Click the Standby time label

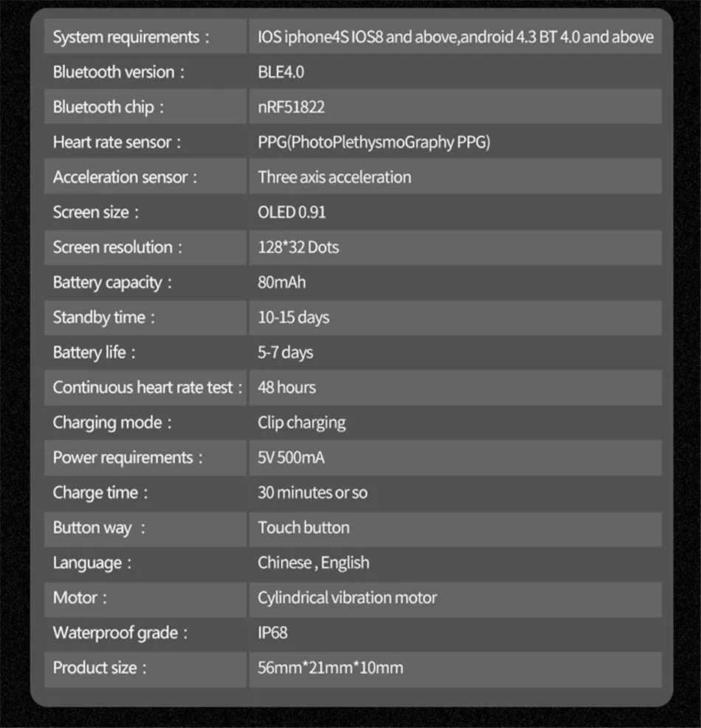coord(104,317)
